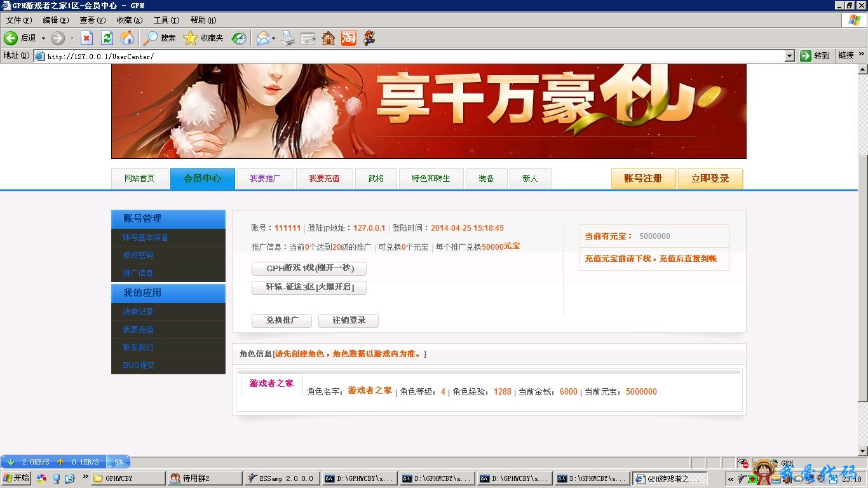Click the address bar URL field
Viewport: 868px width, 488px height.
point(410,56)
